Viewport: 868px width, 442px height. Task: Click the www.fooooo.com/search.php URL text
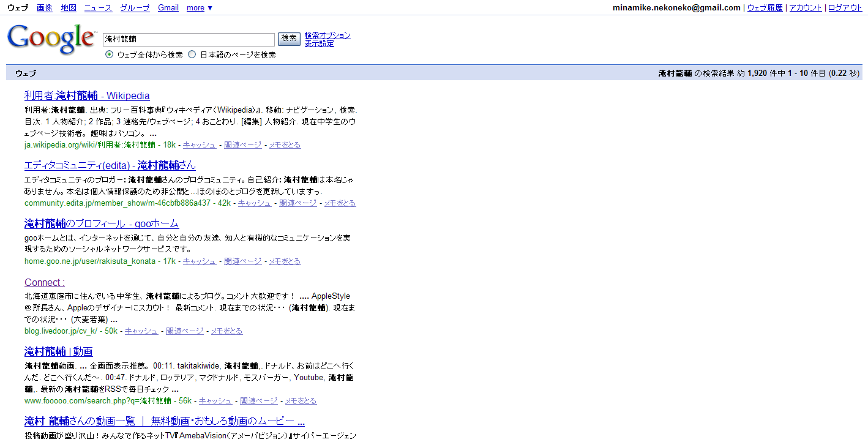[x=98, y=401]
